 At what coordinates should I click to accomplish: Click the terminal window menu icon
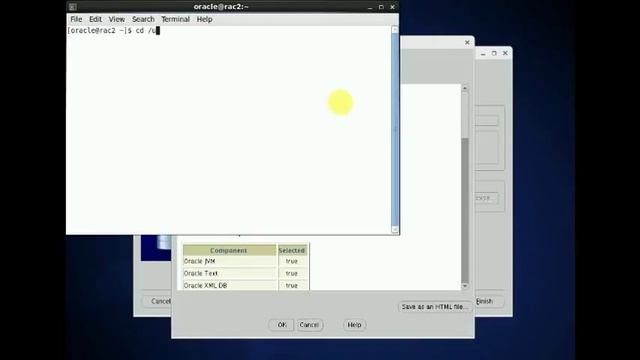[73, 7]
